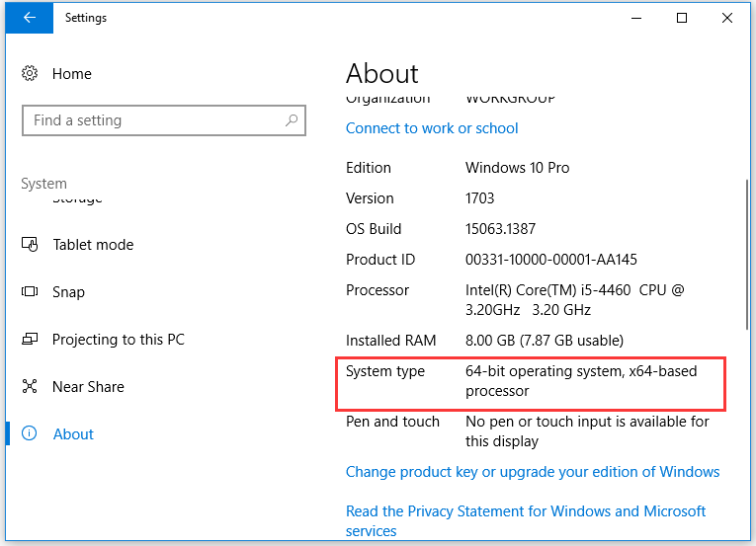The height and width of the screenshot is (546, 756).
Task: Click the Windows 10 Pro edition value
Action: coord(517,168)
